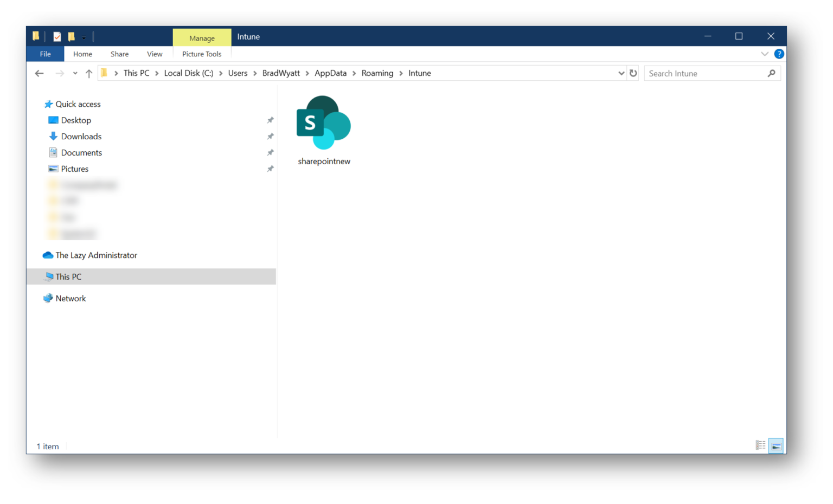
Task: Switch to large thumbnails view in status bar
Action: click(776, 445)
